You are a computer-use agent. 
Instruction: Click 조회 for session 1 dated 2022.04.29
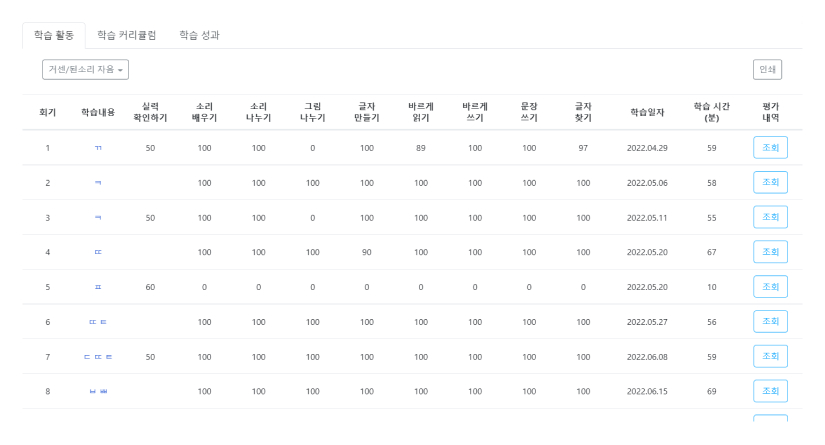point(770,148)
